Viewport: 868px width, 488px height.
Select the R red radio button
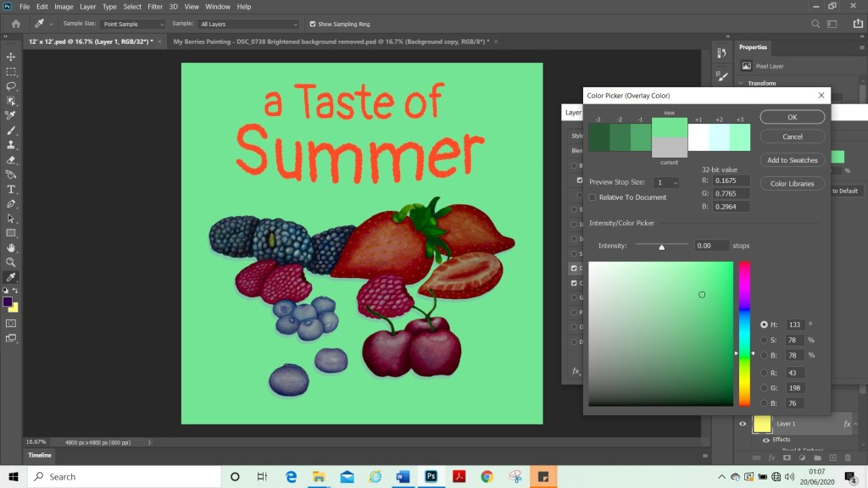pos(764,373)
